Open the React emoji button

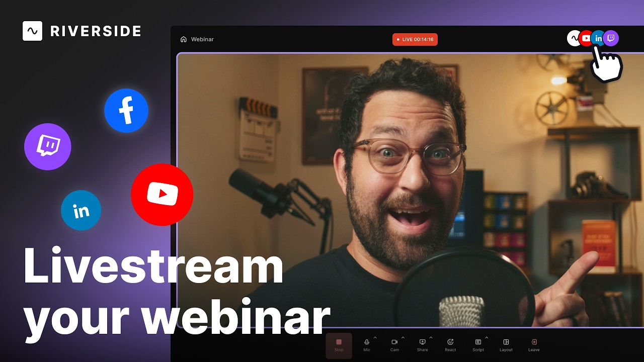(450, 345)
